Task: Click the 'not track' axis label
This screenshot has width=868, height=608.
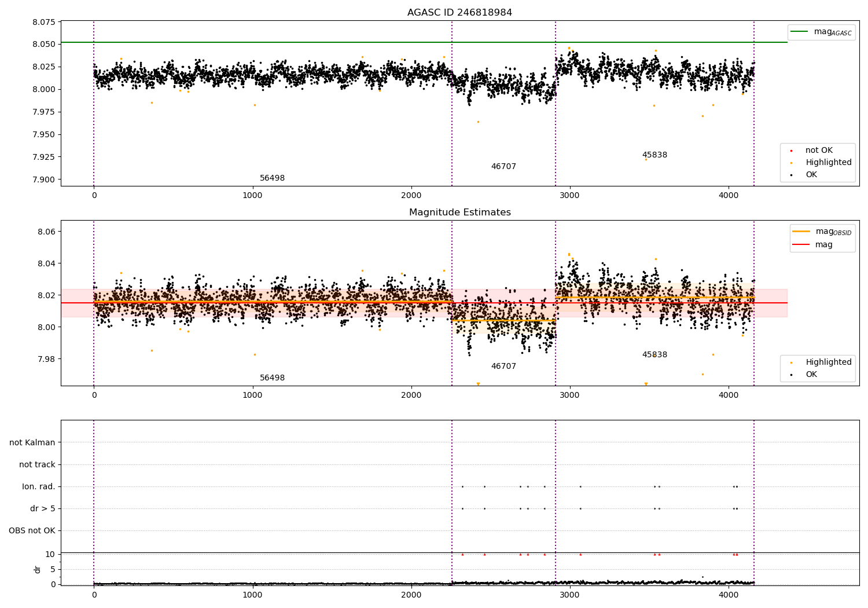Action: click(x=37, y=464)
